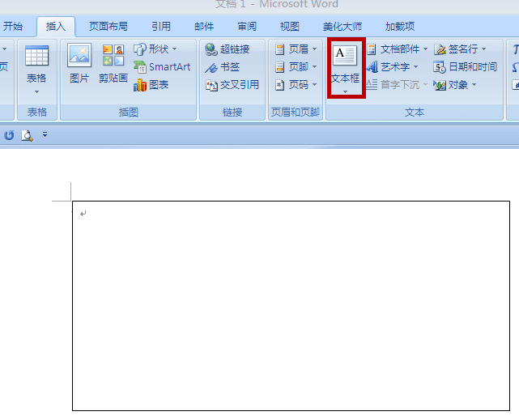Insert 日期和时间 date and time
This screenshot has height=420, width=519.
point(466,67)
